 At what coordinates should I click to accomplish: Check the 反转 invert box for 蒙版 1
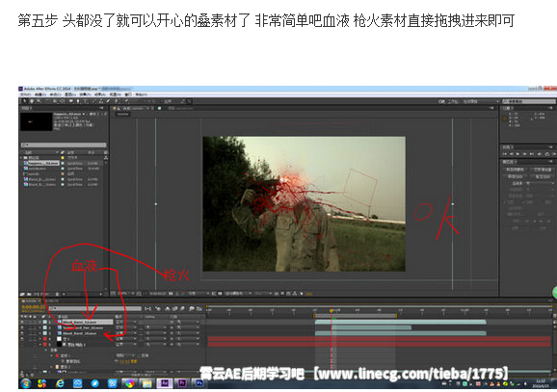coord(139,355)
